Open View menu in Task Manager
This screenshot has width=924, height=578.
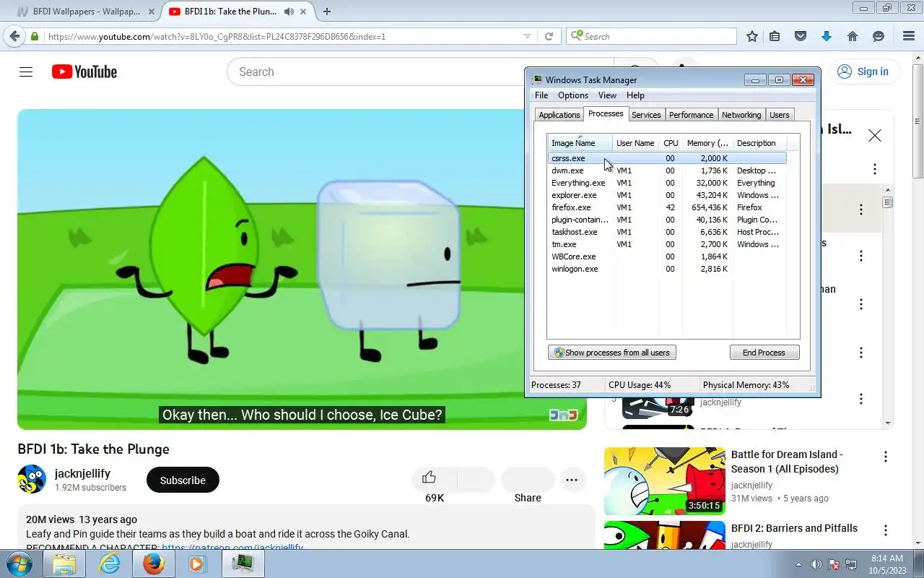pyautogui.click(x=607, y=95)
